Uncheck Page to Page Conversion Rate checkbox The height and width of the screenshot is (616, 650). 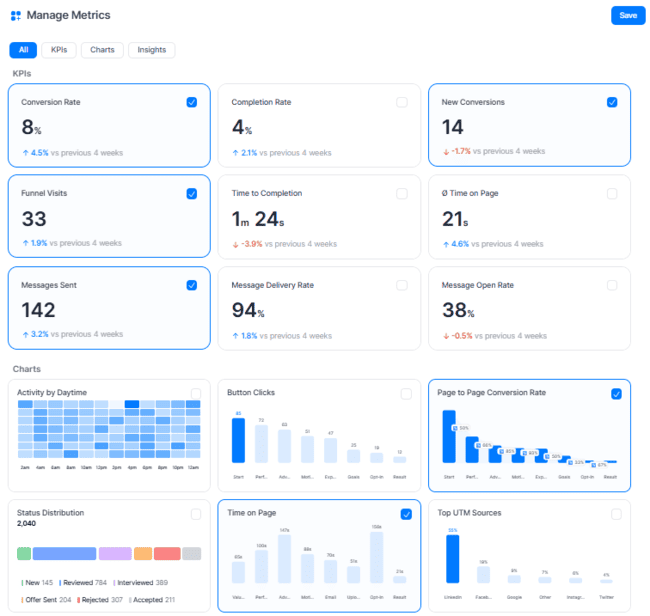click(x=616, y=394)
